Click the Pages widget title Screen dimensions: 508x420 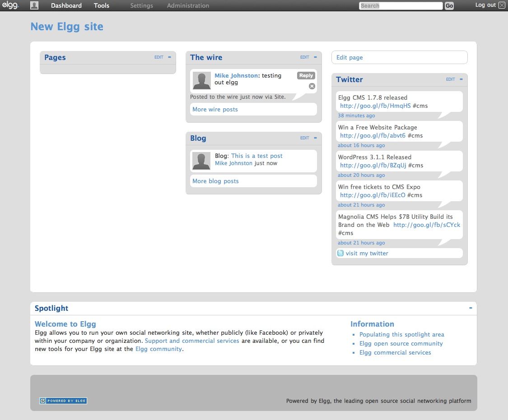coord(55,57)
